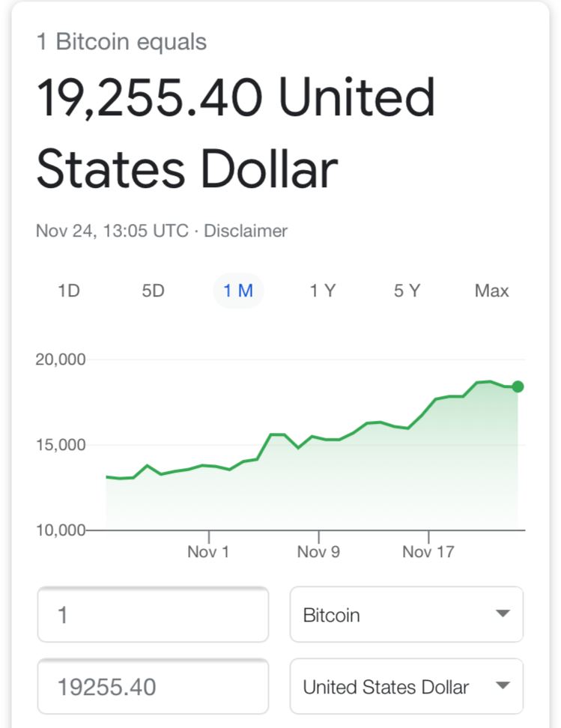Viewport: 561px width, 728px height.
Task: Click the 19,255.40 United States Dollar heading
Action: [x=235, y=133]
